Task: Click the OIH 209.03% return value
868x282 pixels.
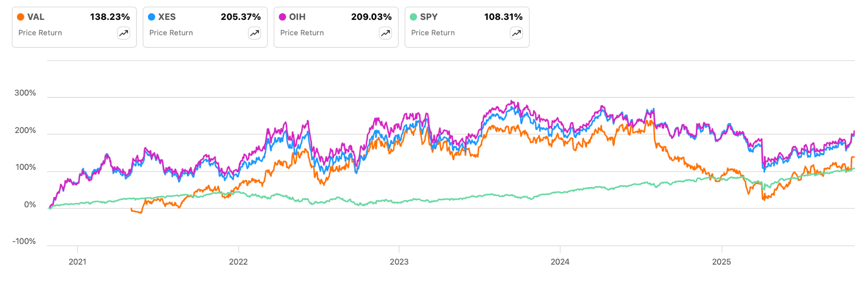Action: (372, 17)
